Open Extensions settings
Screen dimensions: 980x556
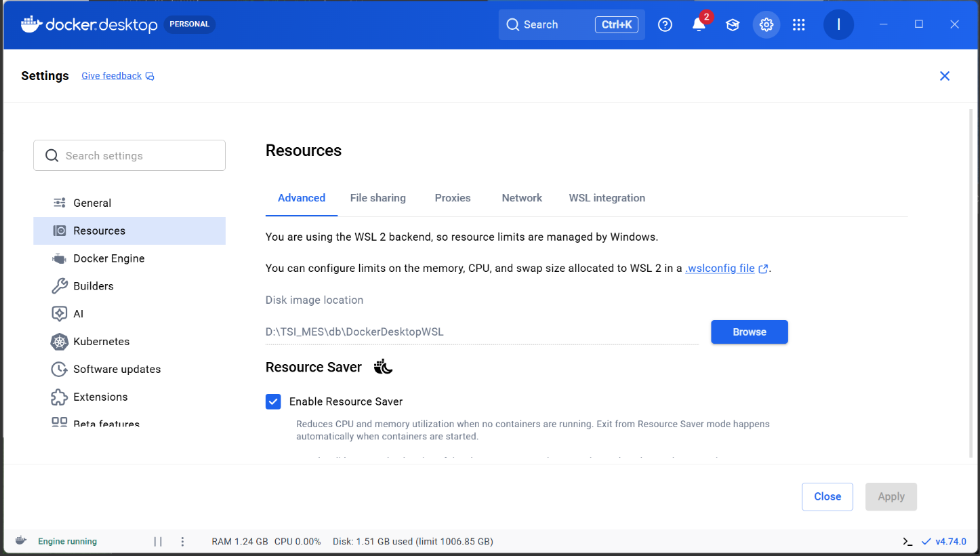pyautogui.click(x=129, y=397)
